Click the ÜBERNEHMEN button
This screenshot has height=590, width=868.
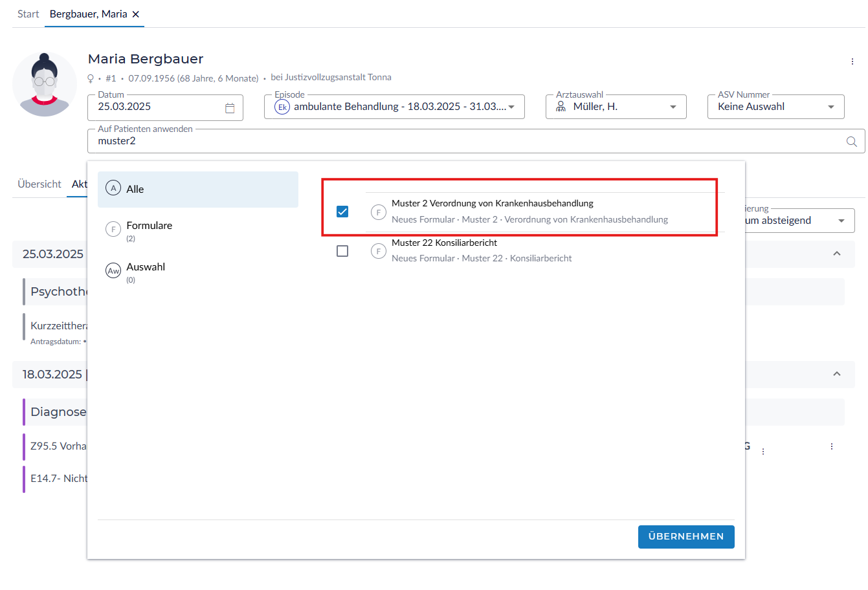point(685,536)
